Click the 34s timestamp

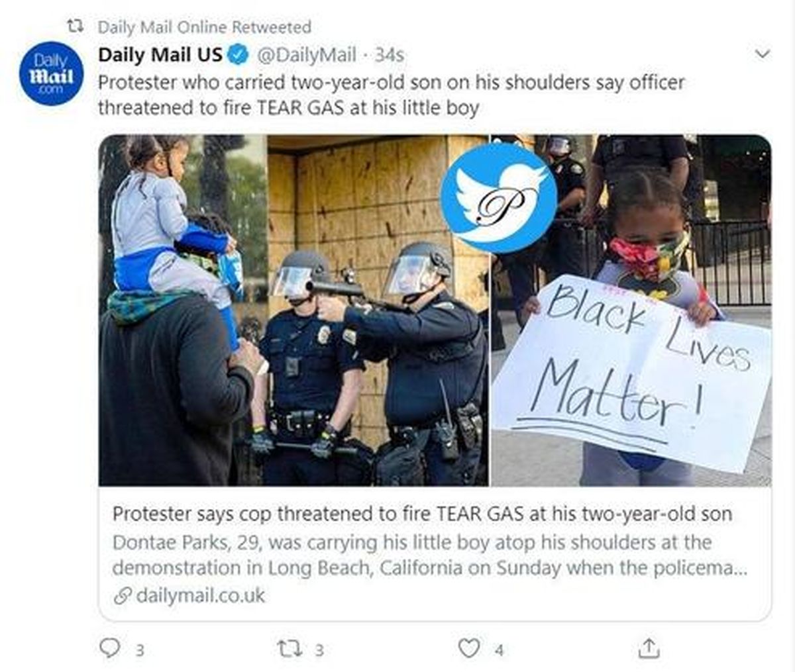click(389, 55)
